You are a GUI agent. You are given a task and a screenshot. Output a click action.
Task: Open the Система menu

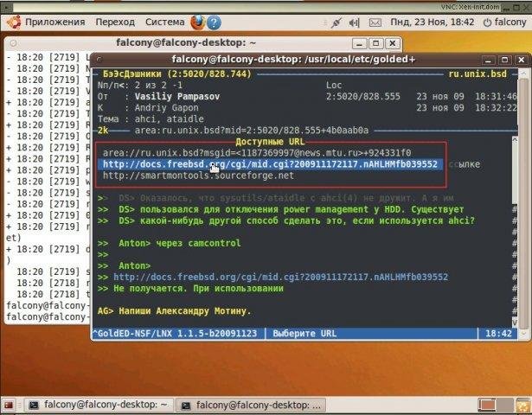(165, 22)
